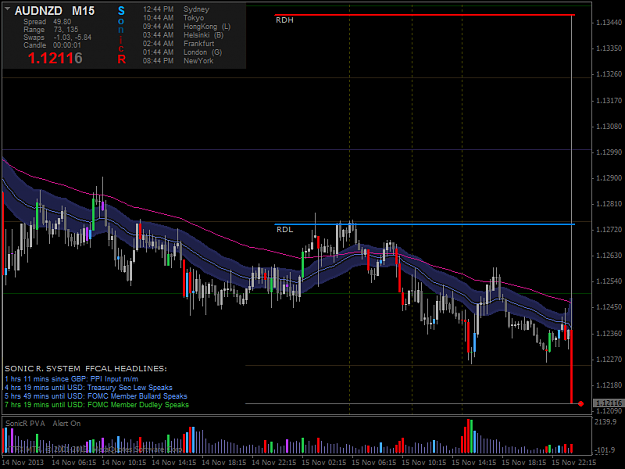Screen dimensions: 625x469
Task: Click the chart menu triangle beside AUDNZD
Action: (x=7, y=8)
